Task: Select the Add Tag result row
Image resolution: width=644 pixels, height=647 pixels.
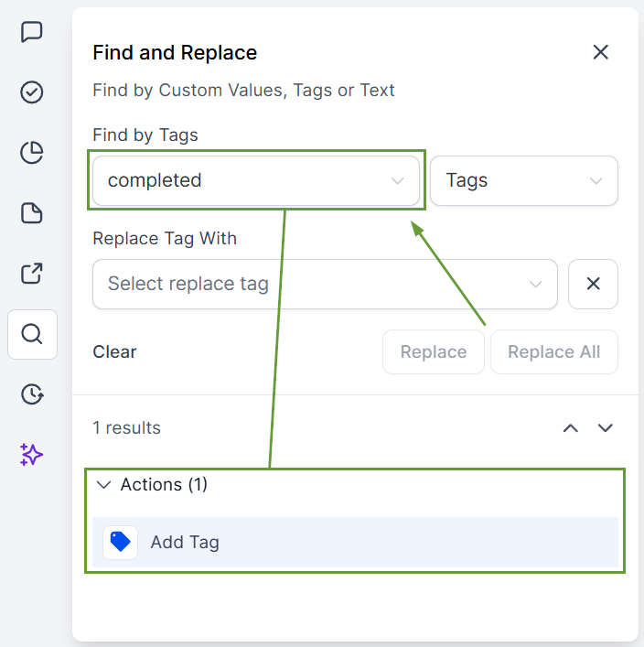Action: (355, 542)
